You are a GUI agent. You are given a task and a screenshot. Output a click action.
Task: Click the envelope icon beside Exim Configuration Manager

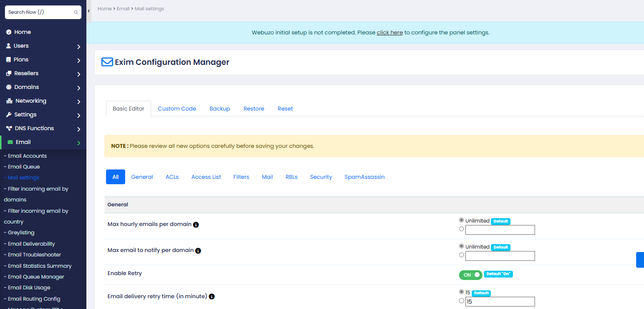click(x=107, y=62)
